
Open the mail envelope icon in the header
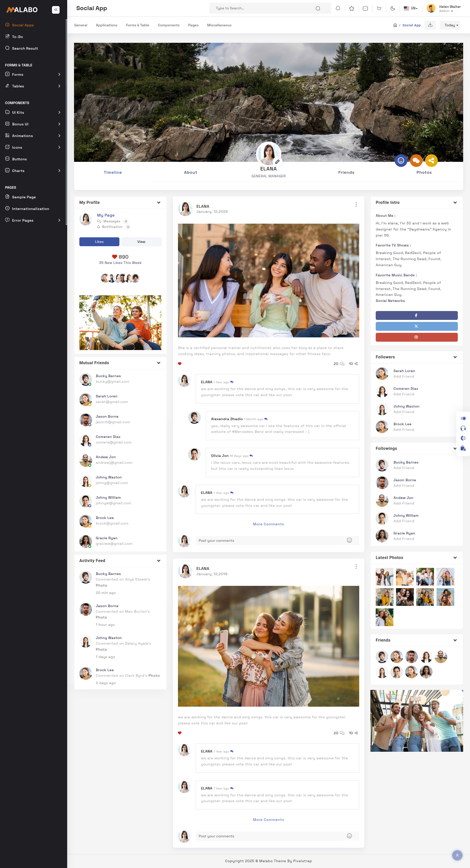(x=365, y=8)
